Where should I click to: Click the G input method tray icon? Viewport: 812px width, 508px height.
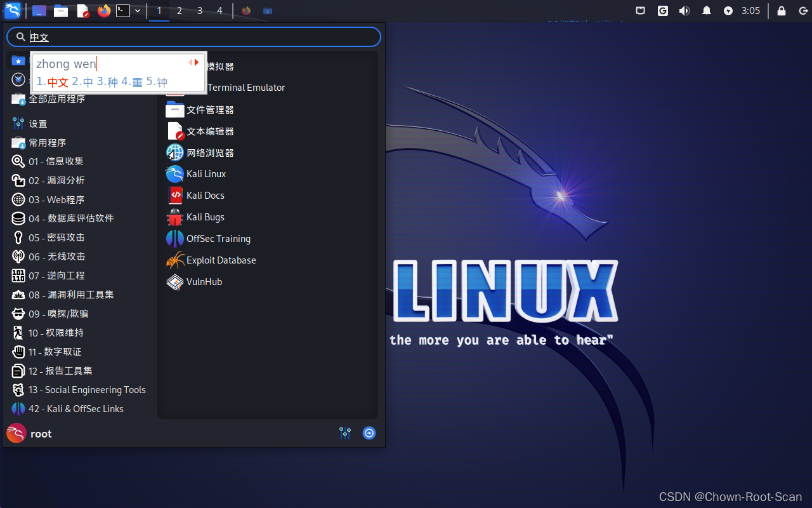click(662, 11)
